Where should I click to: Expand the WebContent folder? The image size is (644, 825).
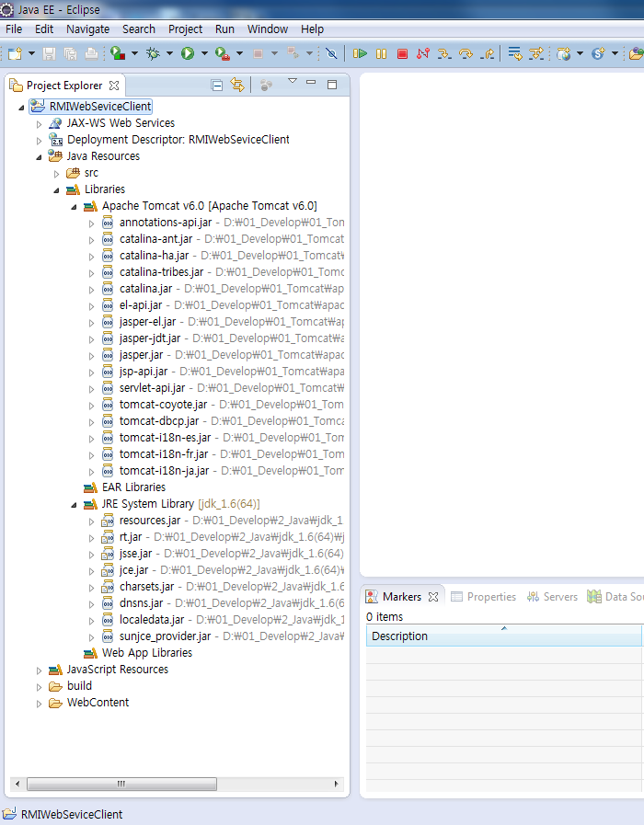point(39,703)
